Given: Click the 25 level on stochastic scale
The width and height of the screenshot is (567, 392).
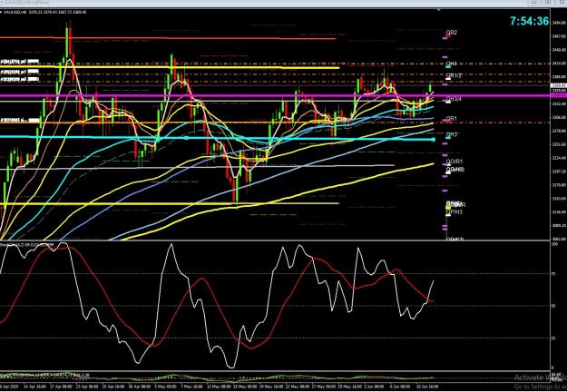Looking at the screenshot, I should (553, 338).
